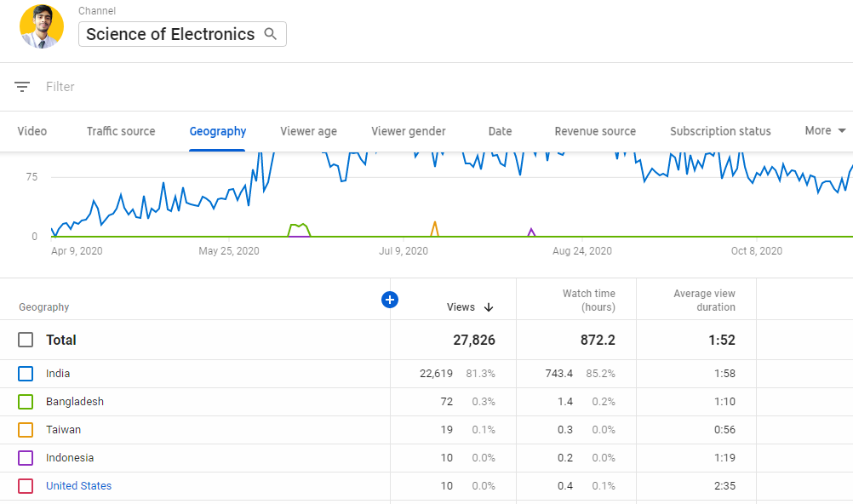The image size is (853, 504).
Task: Open the blue plus icon to add a metric
Action: coord(390,300)
